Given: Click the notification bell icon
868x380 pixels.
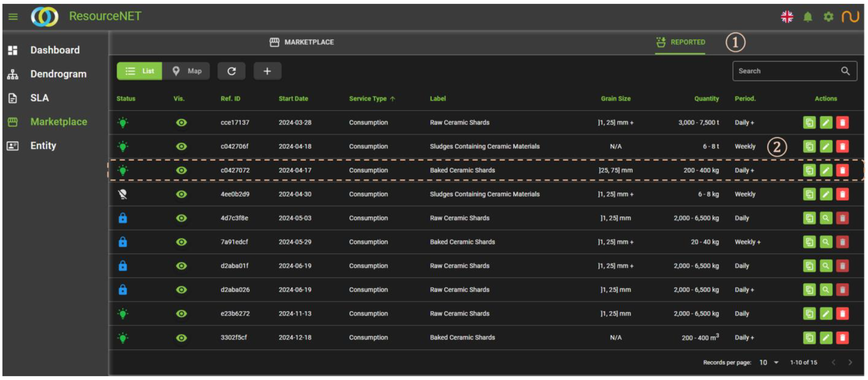Looking at the screenshot, I should click(807, 17).
